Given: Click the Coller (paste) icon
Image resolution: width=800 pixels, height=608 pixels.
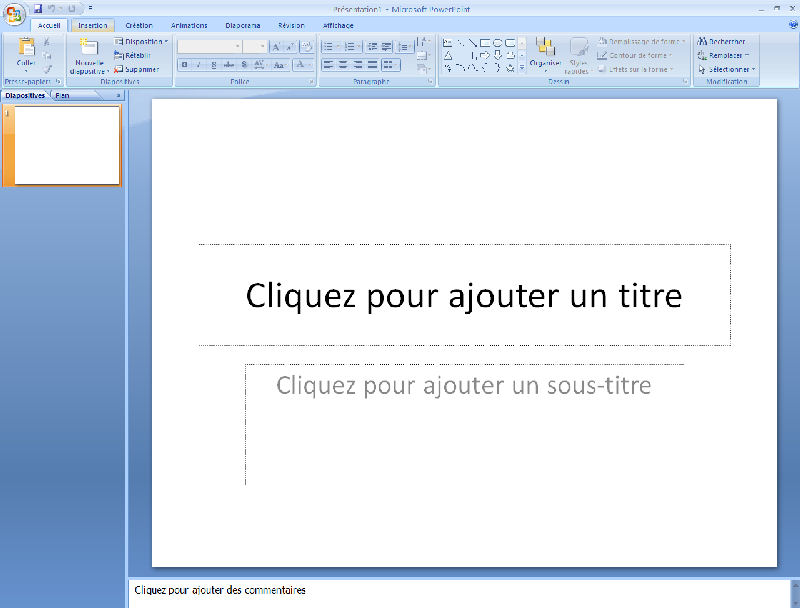Looking at the screenshot, I should 26,48.
